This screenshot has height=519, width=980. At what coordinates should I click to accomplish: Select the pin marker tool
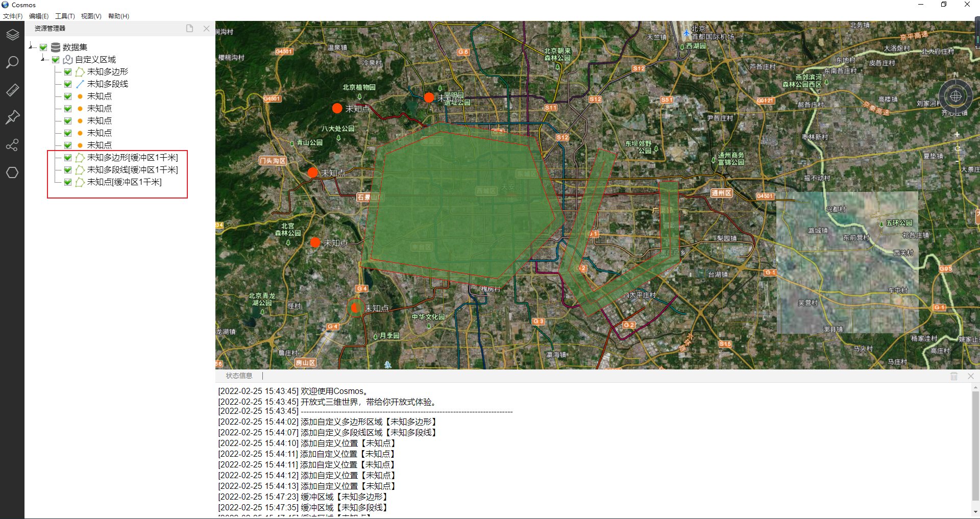[x=12, y=117]
